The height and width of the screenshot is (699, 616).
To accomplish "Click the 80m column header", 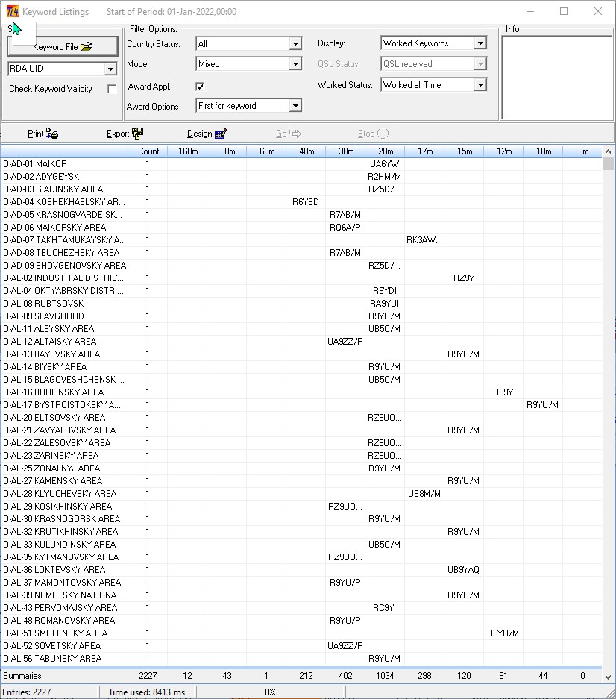I will [x=227, y=151].
